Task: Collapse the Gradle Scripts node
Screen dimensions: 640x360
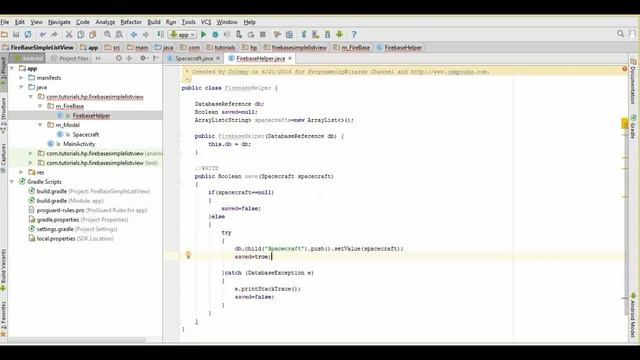Action: [12, 182]
